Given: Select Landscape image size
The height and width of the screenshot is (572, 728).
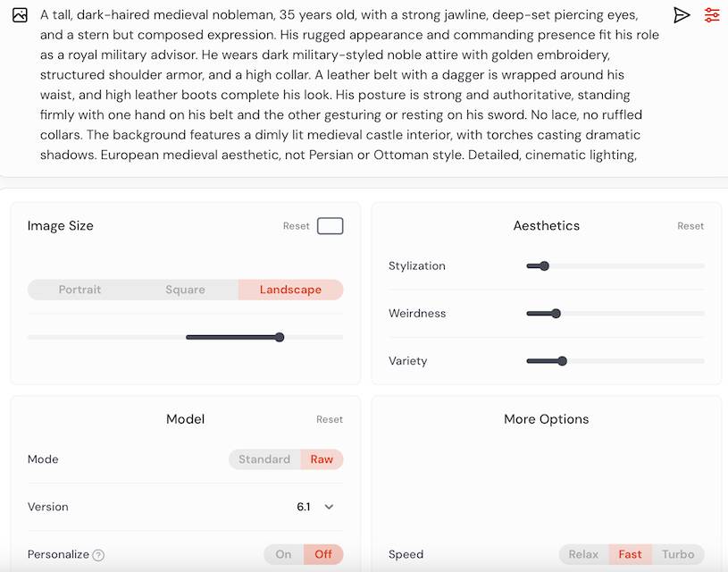Looking at the screenshot, I should coord(290,290).
